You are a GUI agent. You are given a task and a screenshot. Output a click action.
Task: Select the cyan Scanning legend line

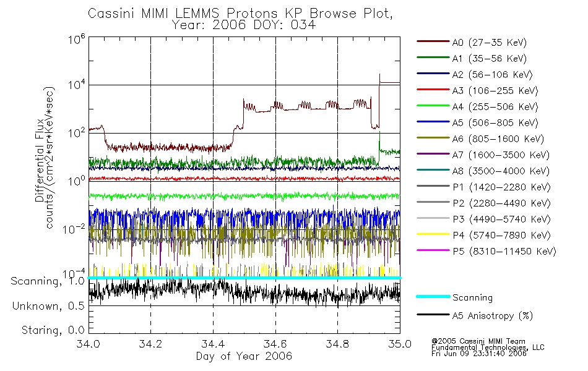(433, 296)
